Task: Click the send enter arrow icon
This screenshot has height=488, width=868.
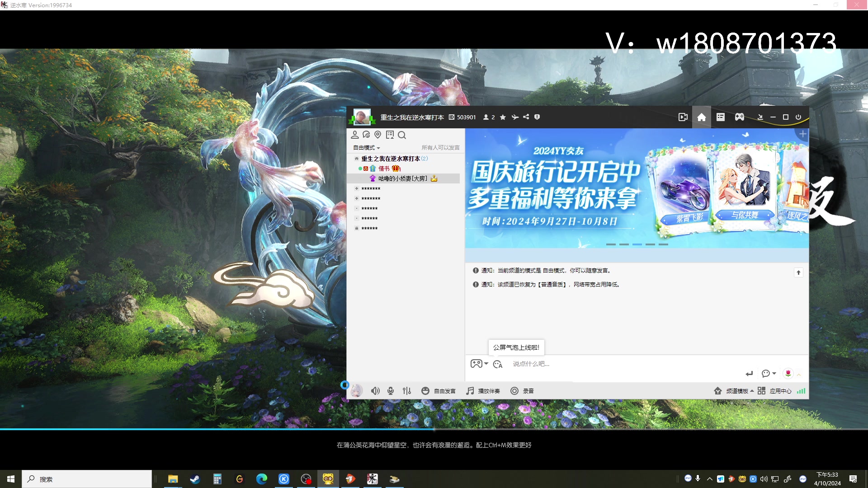Action: tap(749, 374)
